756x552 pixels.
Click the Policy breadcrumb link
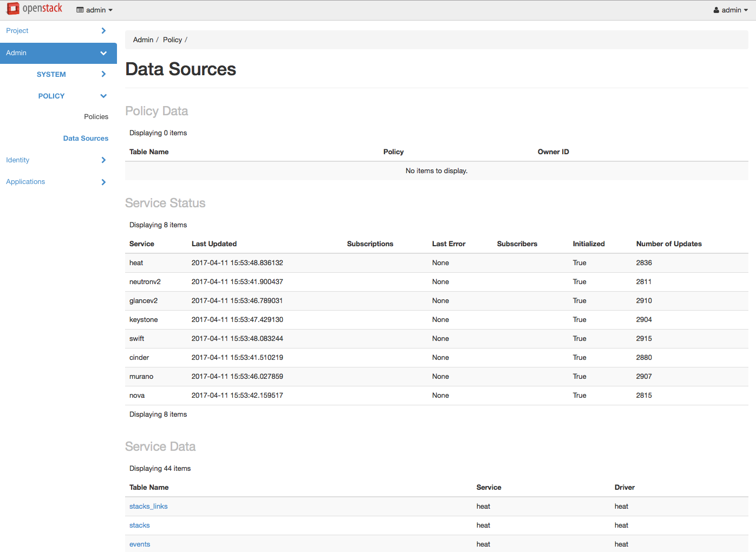[172, 40]
